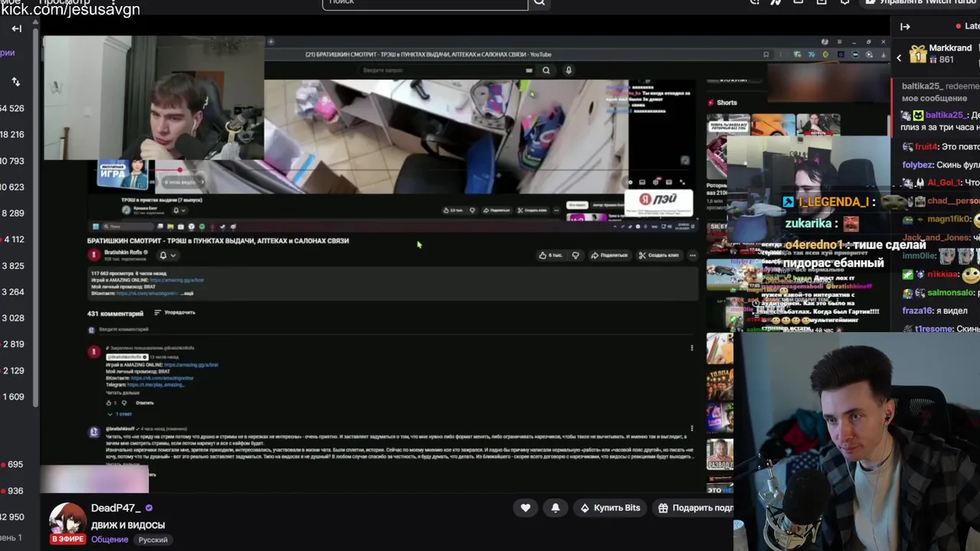Click the sort arrows icon in left sidebar
The width and height of the screenshot is (980, 551).
click(x=16, y=81)
